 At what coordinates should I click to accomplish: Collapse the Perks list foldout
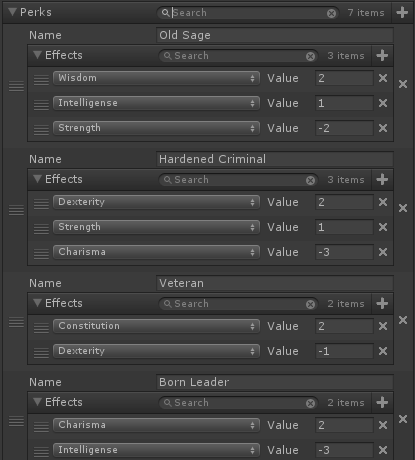13,12
